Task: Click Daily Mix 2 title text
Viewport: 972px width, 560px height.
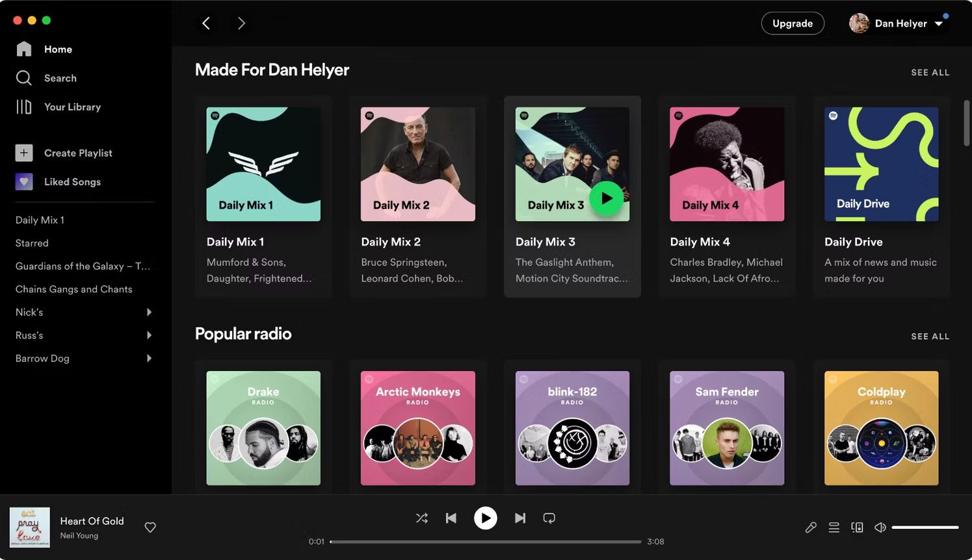Action: tap(391, 242)
